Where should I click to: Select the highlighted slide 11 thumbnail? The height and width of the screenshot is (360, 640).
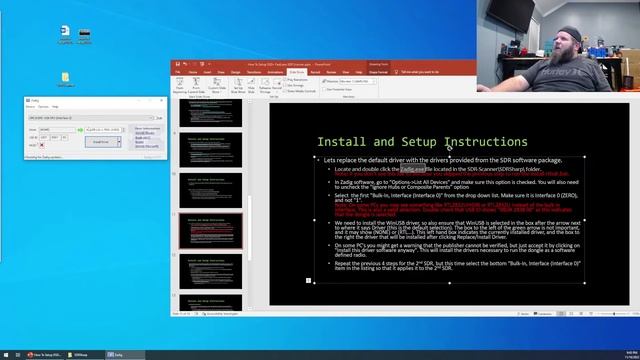(211, 231)
